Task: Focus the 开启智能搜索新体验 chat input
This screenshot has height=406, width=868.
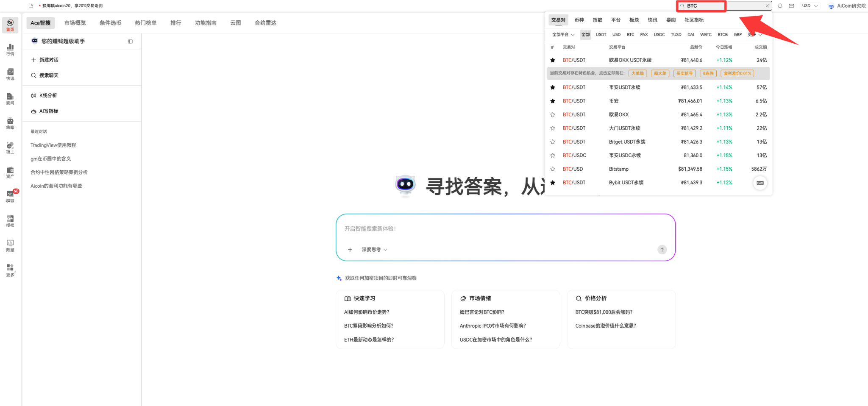Action: (x=505, y=229)
